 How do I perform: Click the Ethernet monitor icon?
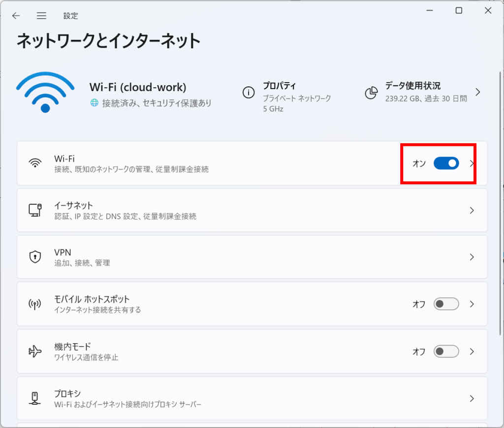35,210
